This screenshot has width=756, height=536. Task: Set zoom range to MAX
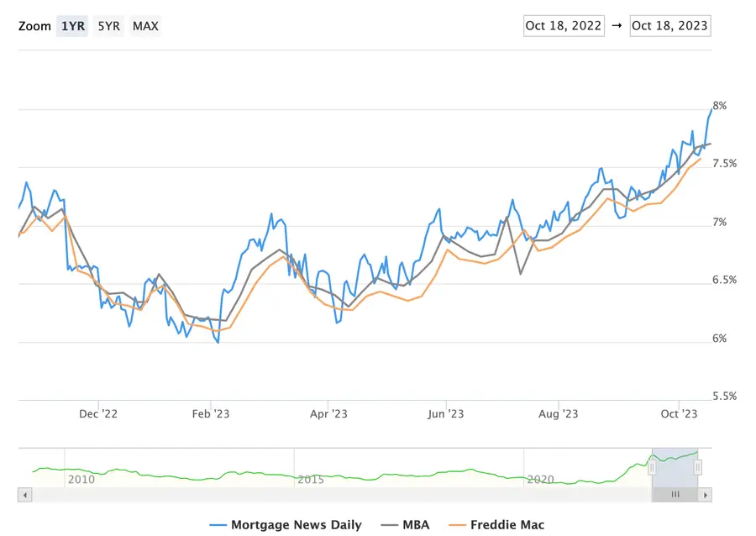pyautogui.click(x=145, y=26)
